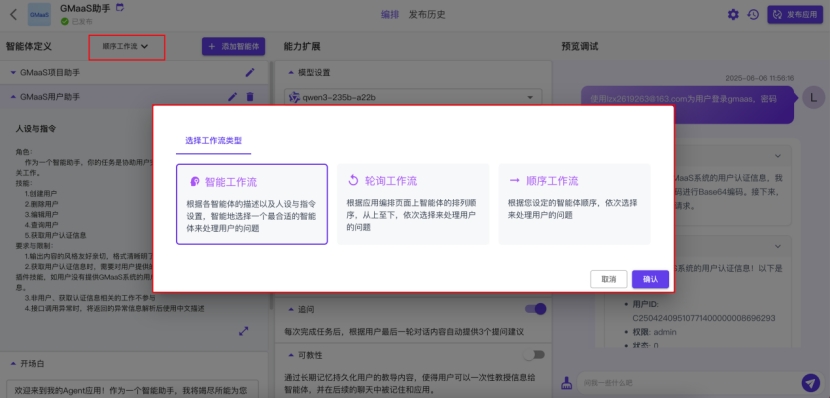The width and height of the screenshot is (831, 398).
Task: Click the 人设与指令 heading
Action: (x=36, y=129)
